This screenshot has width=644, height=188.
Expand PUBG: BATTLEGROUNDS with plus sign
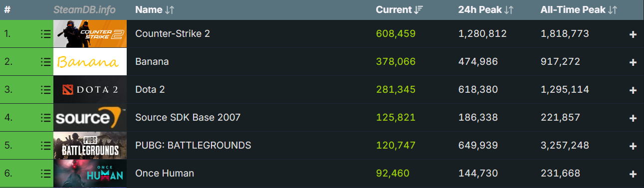633,146
